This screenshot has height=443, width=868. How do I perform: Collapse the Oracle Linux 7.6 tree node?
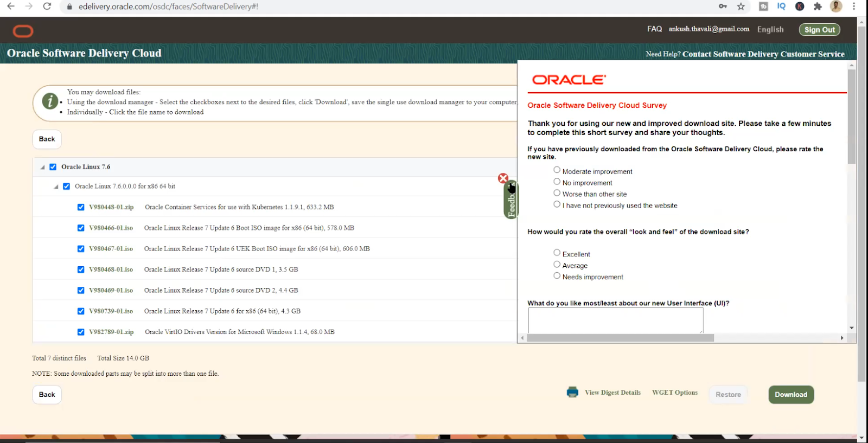42,168
